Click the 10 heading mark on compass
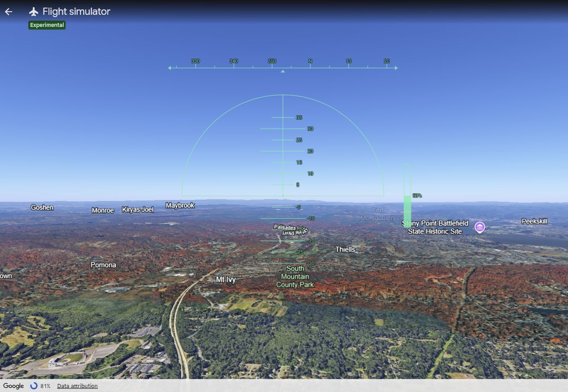 point(348,61)
